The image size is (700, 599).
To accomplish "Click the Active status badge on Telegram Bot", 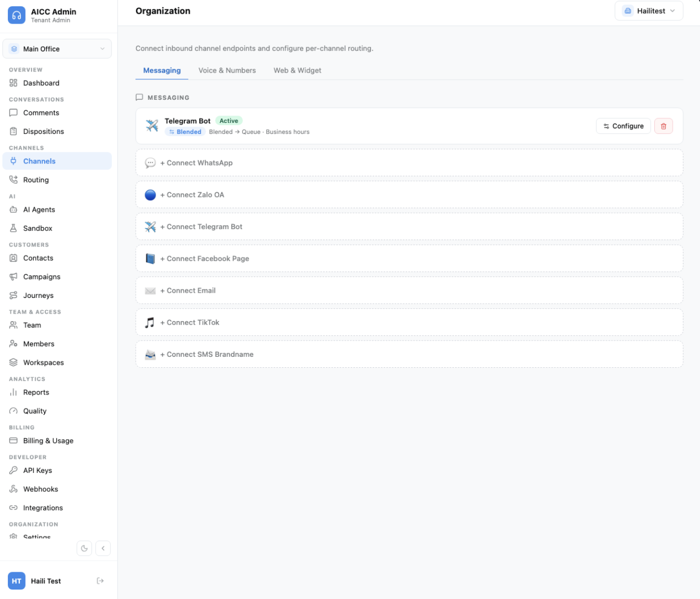I will tap(229, 121).
